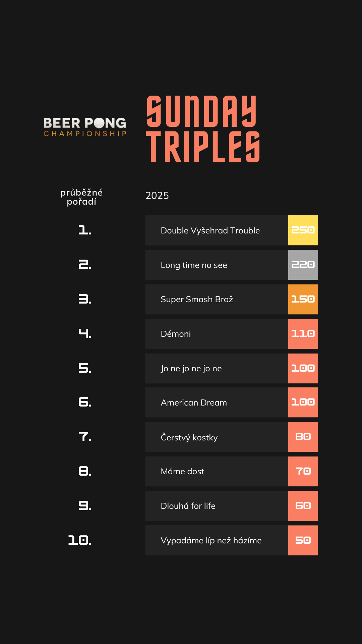Click the Beer Pong Championship logo

click(x=85, y=127)
